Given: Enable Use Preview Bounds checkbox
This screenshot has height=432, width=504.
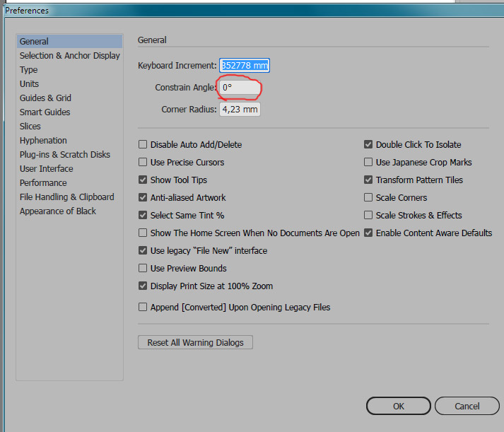Looking at the screenshot, I should click(143, 268).
